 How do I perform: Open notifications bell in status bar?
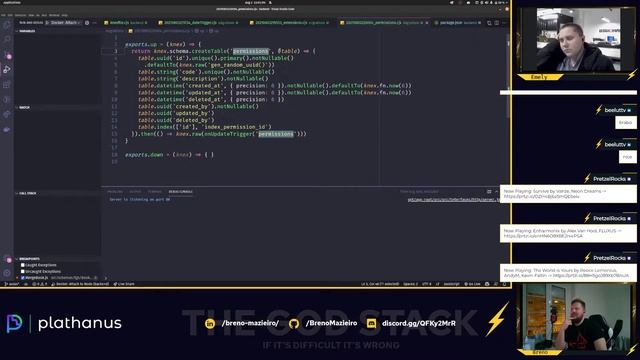click(x=504, y=284)
